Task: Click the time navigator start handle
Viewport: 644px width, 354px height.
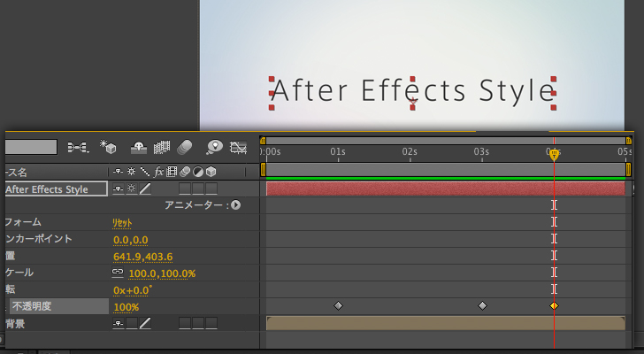Action: (263, 141)
